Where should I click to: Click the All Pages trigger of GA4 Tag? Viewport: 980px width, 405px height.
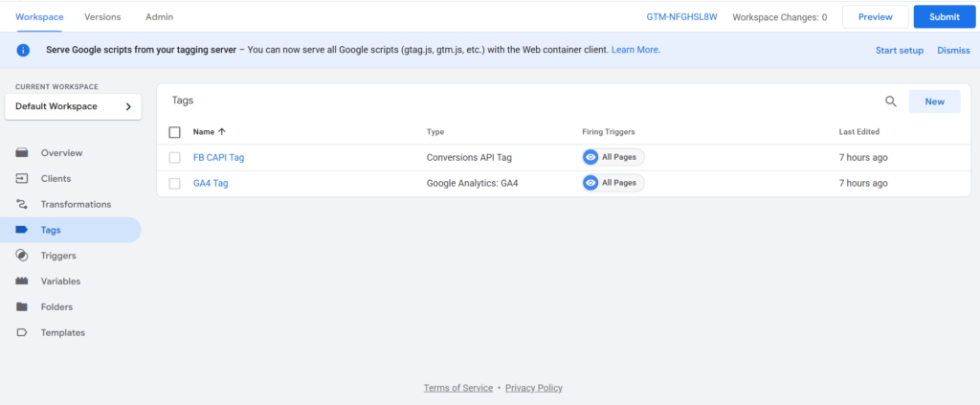point(613,183)
